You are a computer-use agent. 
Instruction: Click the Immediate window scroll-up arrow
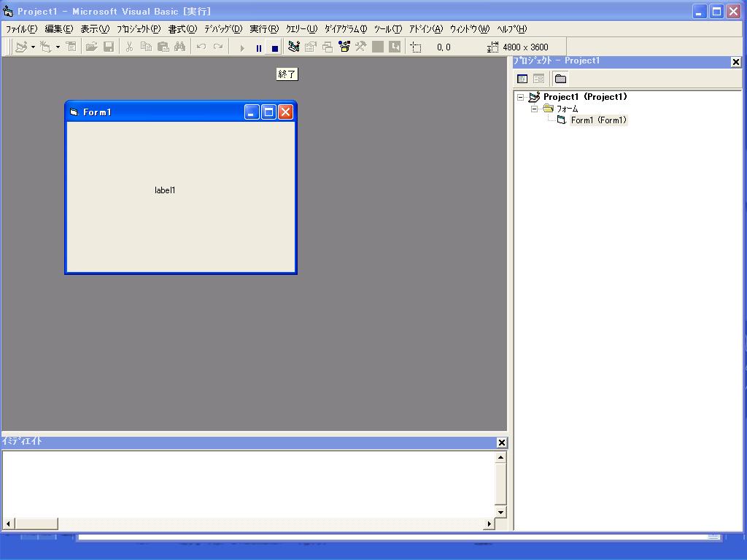(x=500, y=458)
